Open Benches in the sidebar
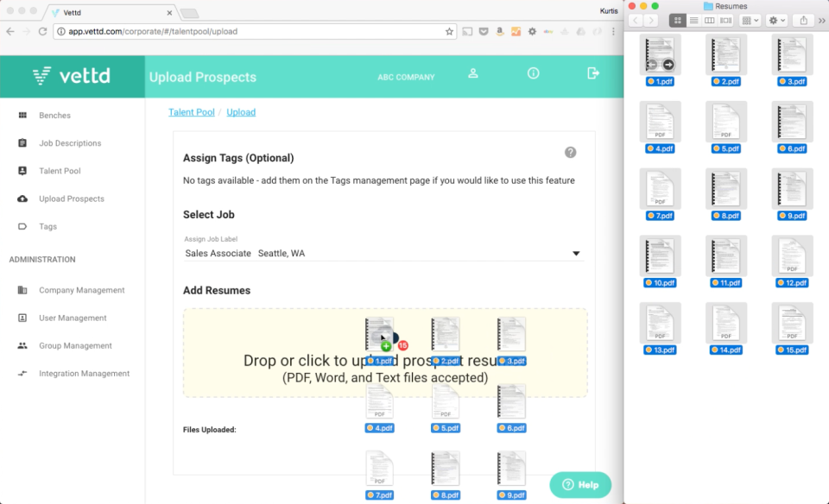This screenshot has width=829, height=504. point(54,115)
